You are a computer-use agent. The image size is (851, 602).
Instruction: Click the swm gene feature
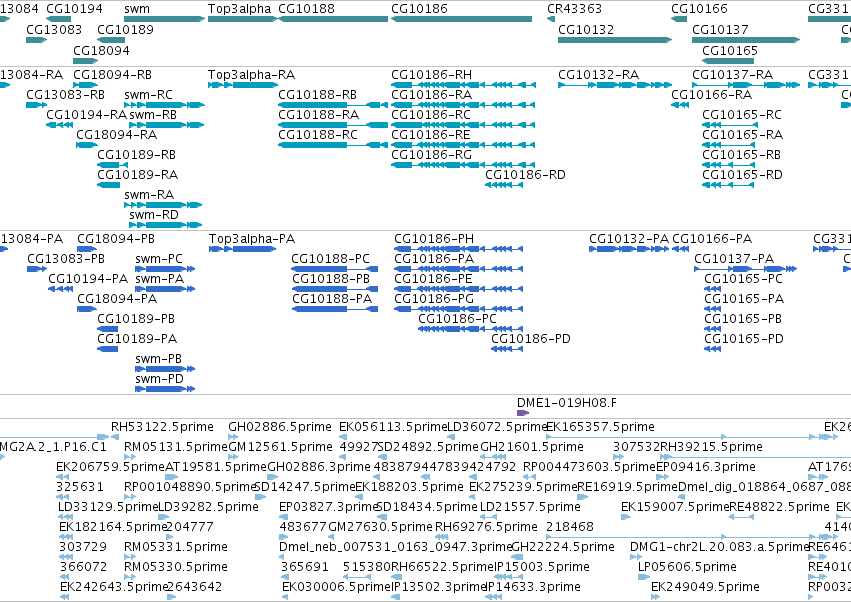point(164,19)
